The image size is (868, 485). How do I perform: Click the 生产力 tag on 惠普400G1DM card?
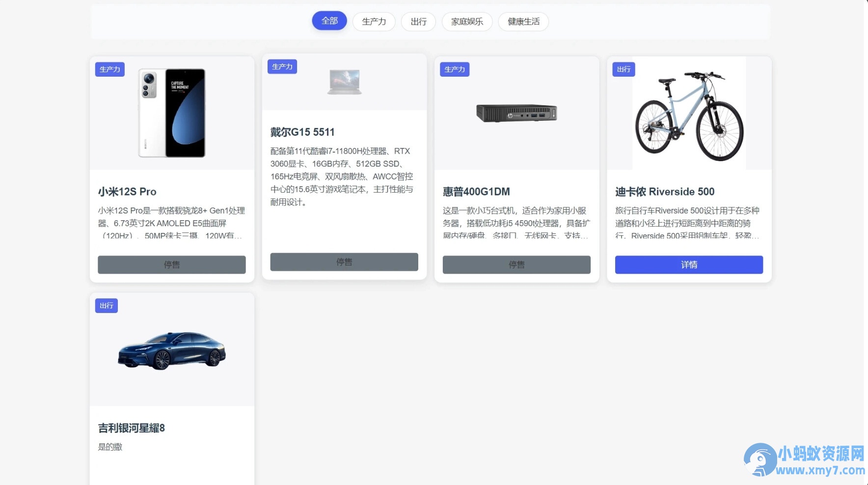tap(455, 69)
